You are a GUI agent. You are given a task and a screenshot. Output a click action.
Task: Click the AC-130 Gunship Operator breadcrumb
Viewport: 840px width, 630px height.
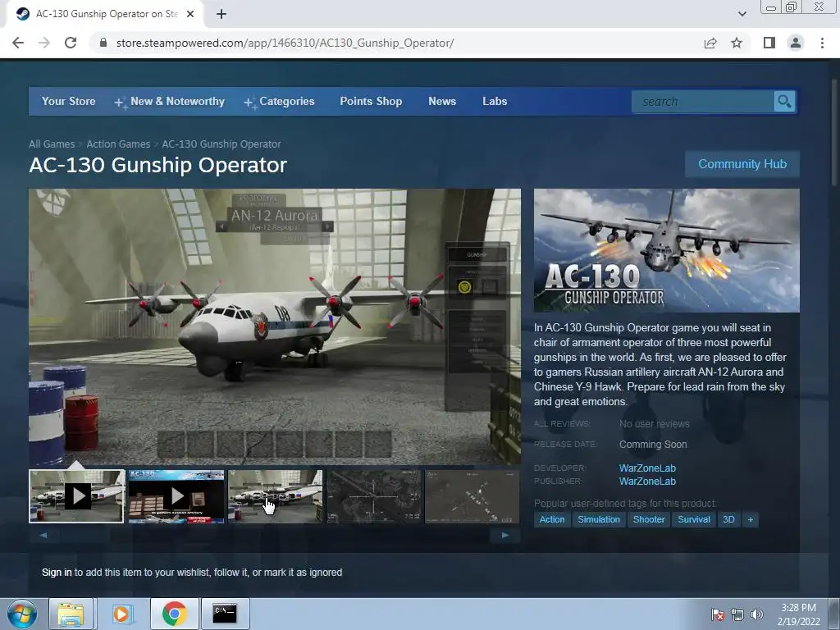coord(221,144)
